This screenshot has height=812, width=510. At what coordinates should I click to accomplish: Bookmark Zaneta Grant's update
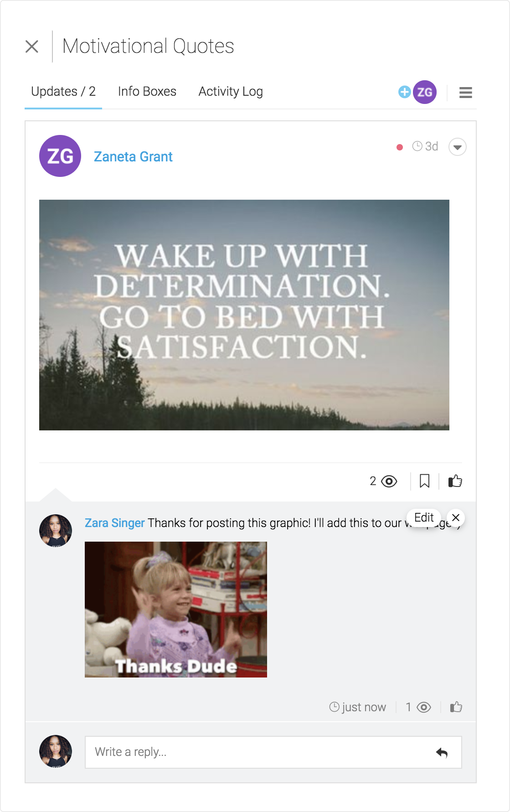[424, 481]
